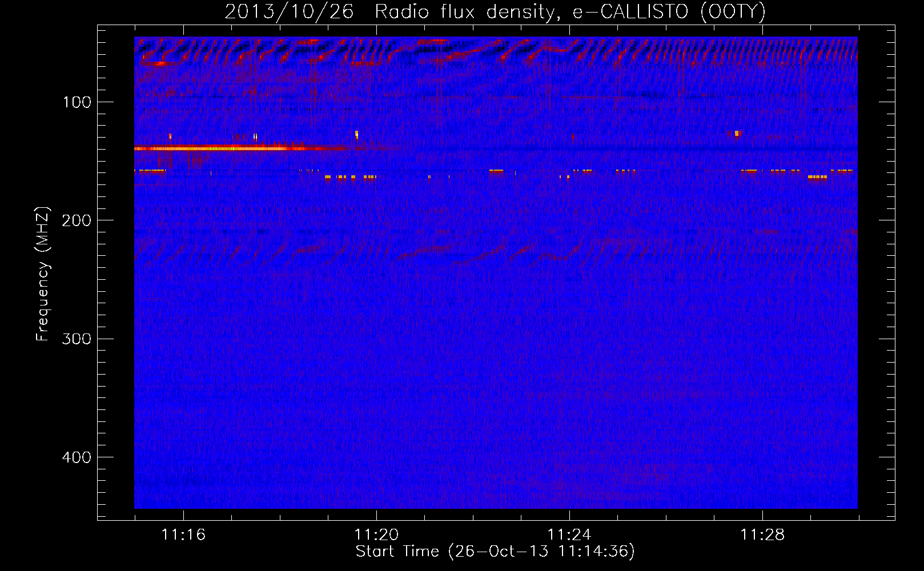Image resolution: width=924 pixels, height=571 pixels.
Task: Select the 100 frequency tick label
Action: click(77, 102)
